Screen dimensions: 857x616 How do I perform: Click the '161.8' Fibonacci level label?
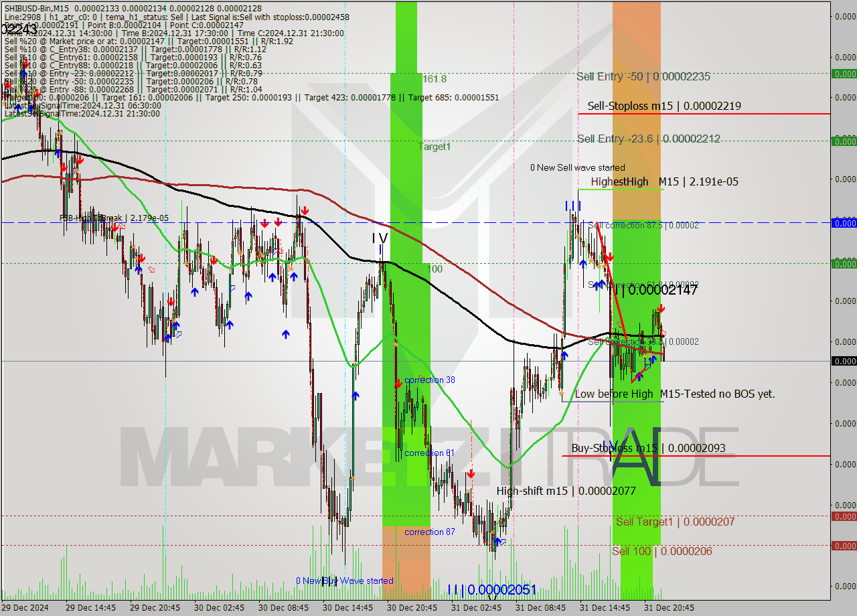434,79
